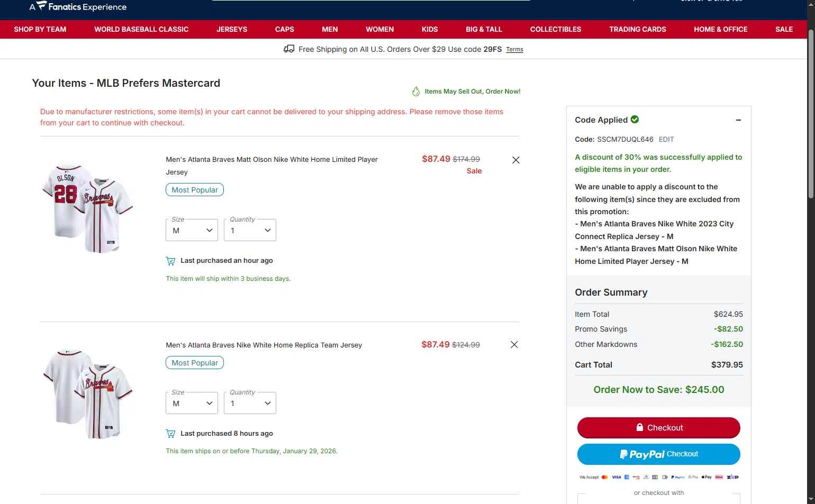Click the $174.99 struck-through price
The width and height of the screenshot is (815, 504).
click(x=466, y=159)
